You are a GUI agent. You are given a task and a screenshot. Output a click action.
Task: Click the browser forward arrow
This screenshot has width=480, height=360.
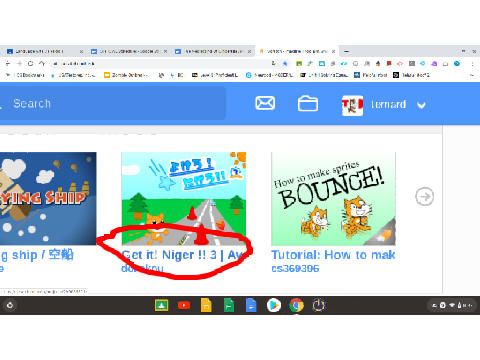click(x=19, y=63)
